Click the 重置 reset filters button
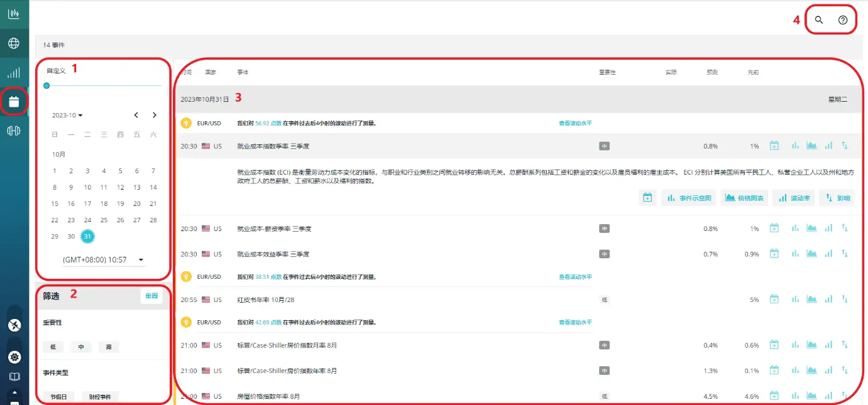The width and height of the screenshot is (868, 405). click(151, 295)
